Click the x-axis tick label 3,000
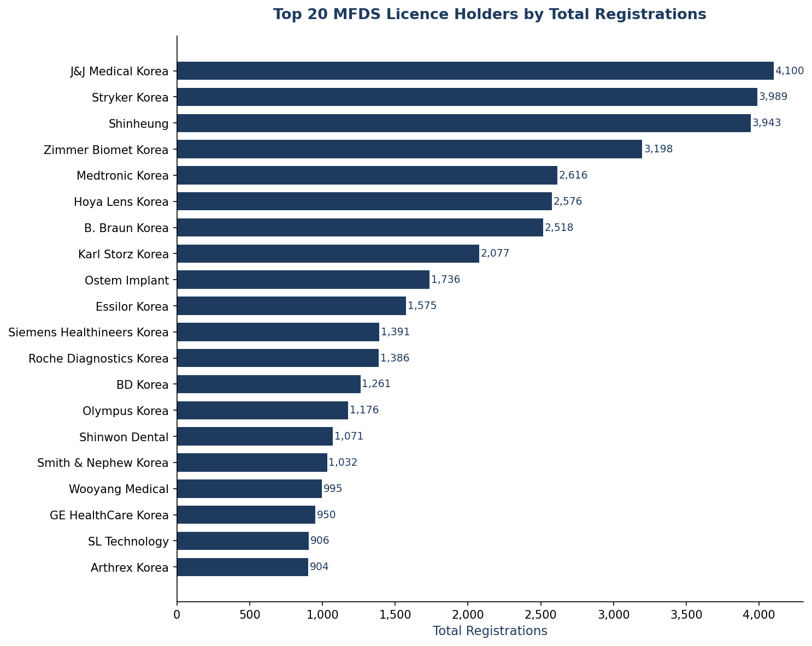This screenshot has width=812, height=646. (x=614, y=615)
